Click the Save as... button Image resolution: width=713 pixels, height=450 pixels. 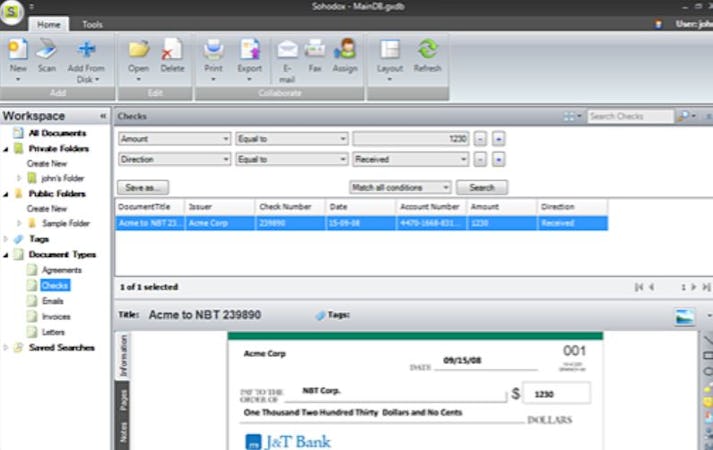[143, 187]
